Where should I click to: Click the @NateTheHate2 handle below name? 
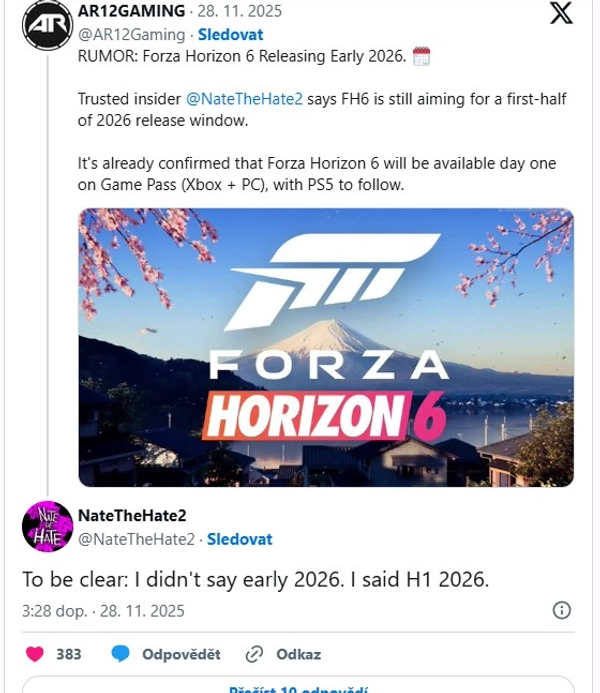136,539
